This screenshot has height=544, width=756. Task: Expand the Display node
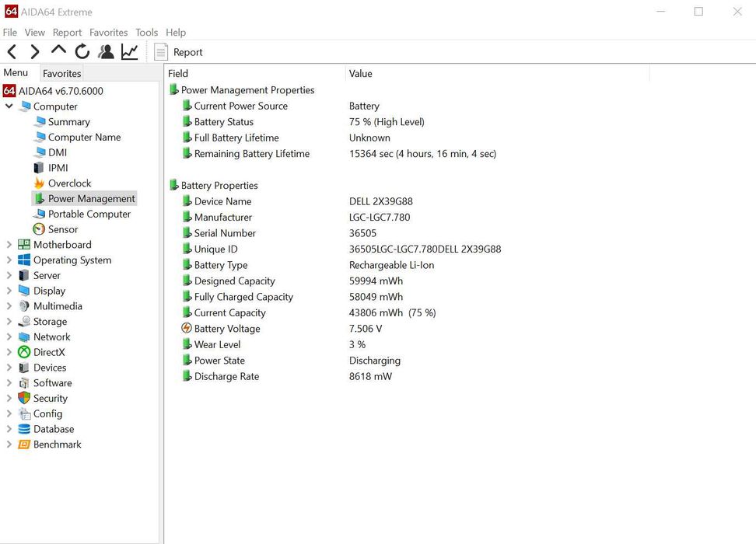tap(9, 291)
